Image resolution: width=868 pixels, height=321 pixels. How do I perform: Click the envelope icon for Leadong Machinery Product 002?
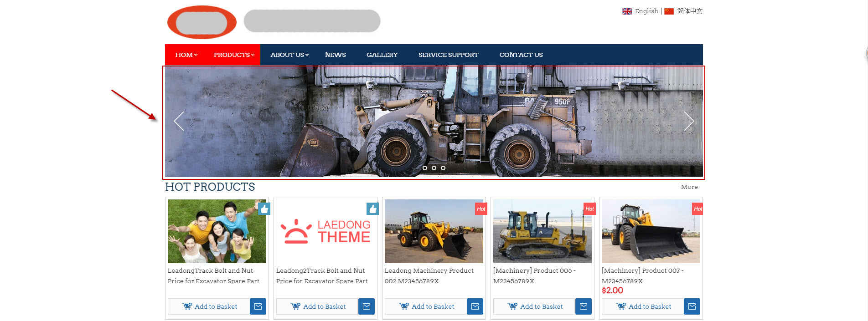[x=475, y=306]
